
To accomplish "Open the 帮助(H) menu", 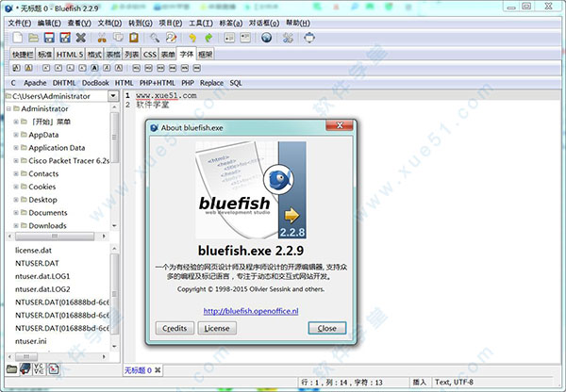I will coord(298,23).
